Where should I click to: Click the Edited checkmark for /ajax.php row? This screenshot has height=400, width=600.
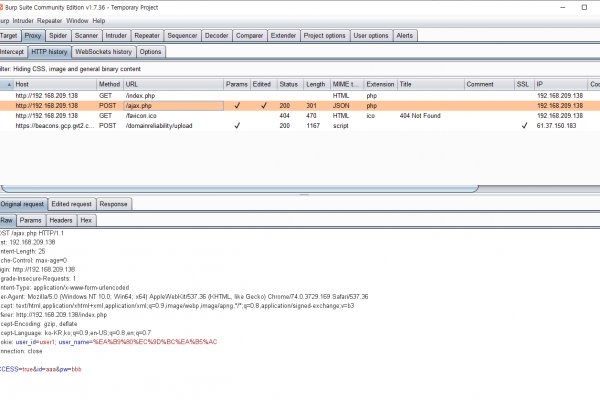264,105
